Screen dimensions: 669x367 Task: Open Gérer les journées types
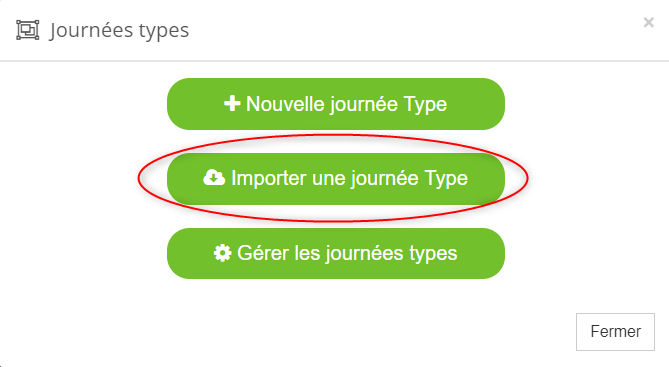click(x=336, y=253)
